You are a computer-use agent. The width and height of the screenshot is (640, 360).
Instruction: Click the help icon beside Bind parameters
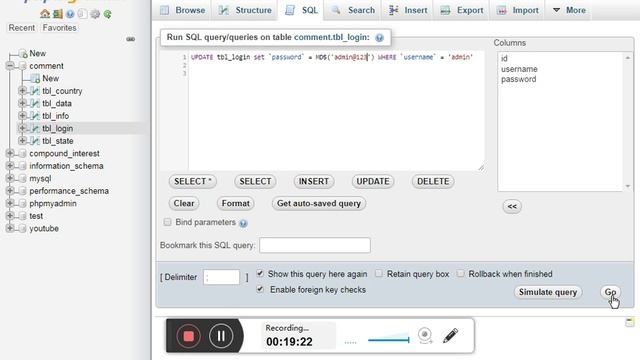pos(243,223)
